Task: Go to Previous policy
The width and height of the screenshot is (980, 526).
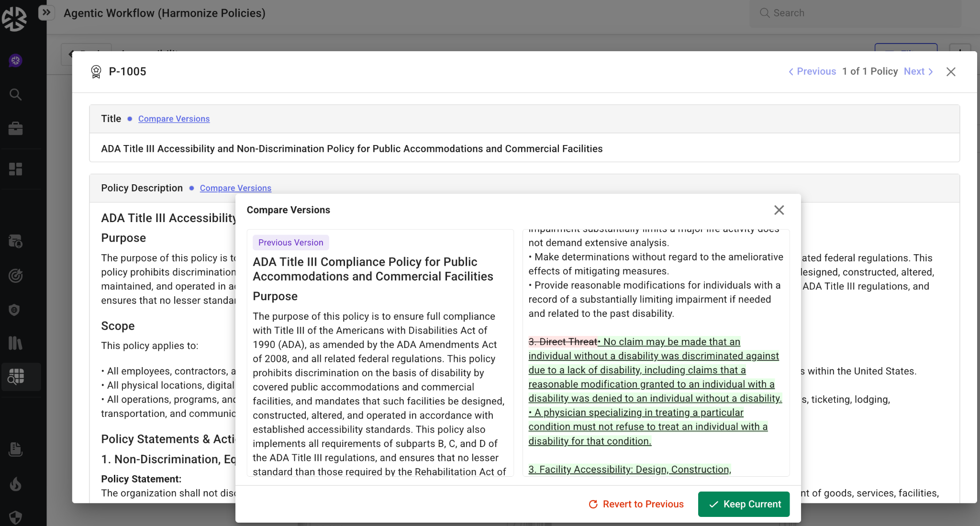Action: (x=812, y=71)
